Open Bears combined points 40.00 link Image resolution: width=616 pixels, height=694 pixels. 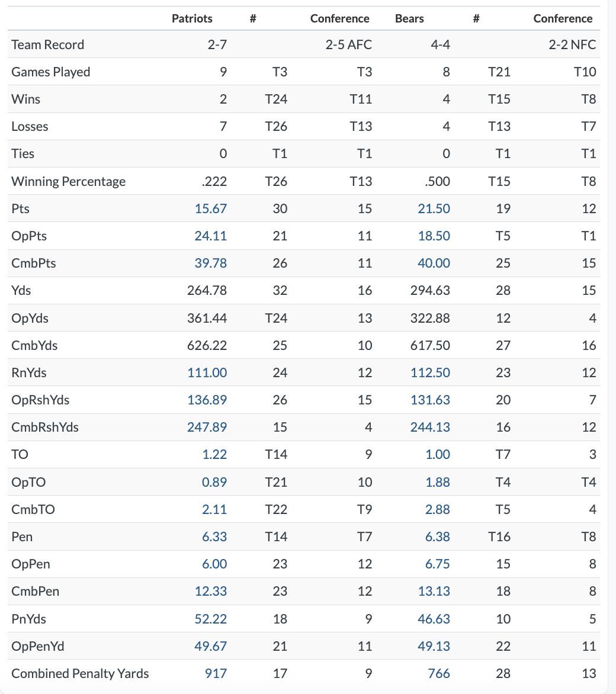pyautogui.click(x=434, y=263)
